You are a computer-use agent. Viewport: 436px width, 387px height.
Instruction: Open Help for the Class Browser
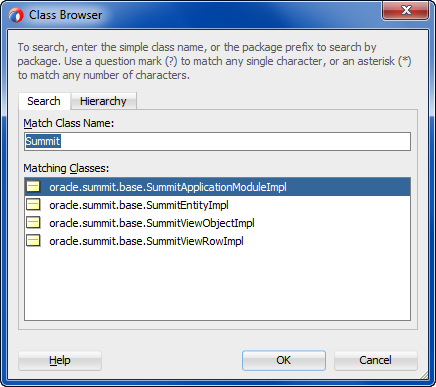coord(60,360)
